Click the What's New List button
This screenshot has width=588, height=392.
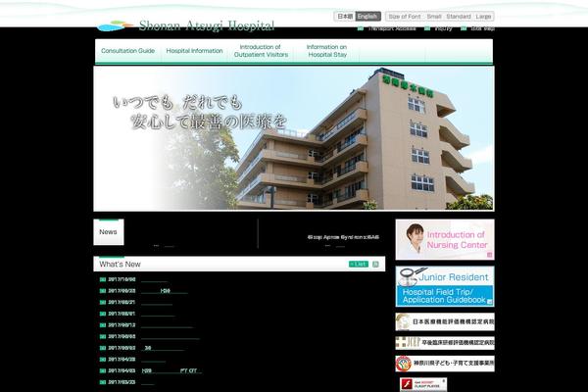(359, 264)
